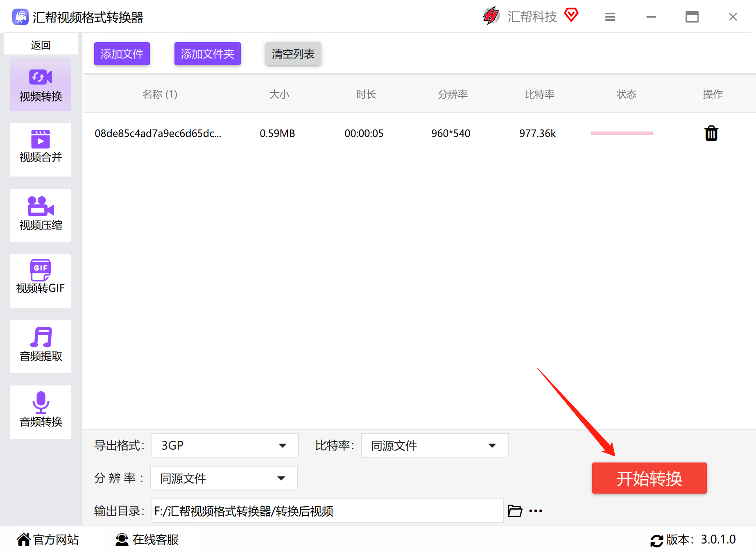Screen dimensions: 756x553
Task: Open the 视频压缩 video compress module
Action: [x=41, y=215]
